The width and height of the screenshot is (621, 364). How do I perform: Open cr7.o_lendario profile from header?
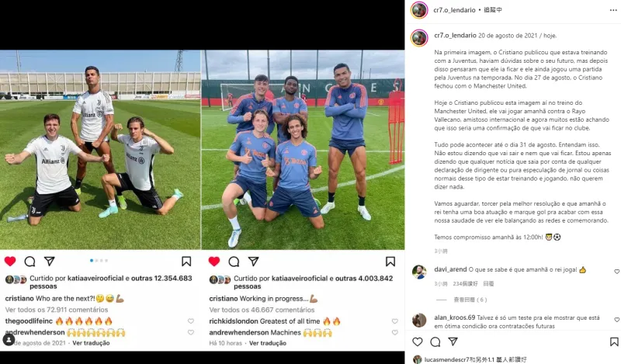pos(454,10)
